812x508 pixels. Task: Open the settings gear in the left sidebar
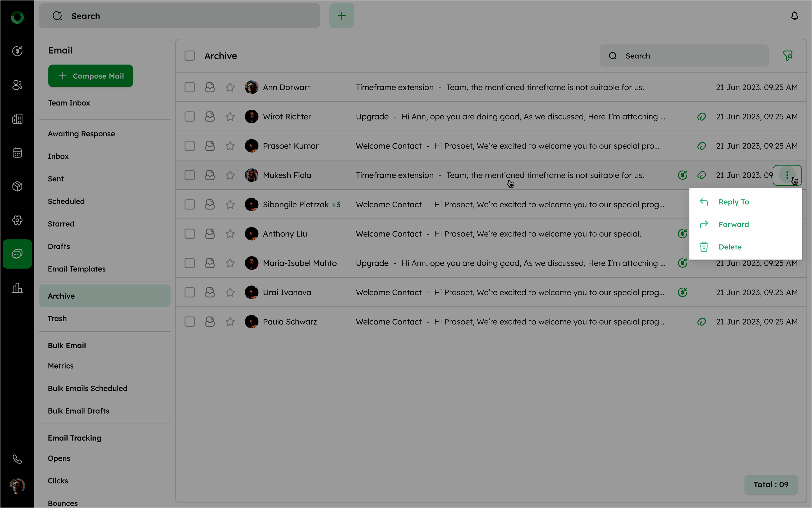coord(17,220)
